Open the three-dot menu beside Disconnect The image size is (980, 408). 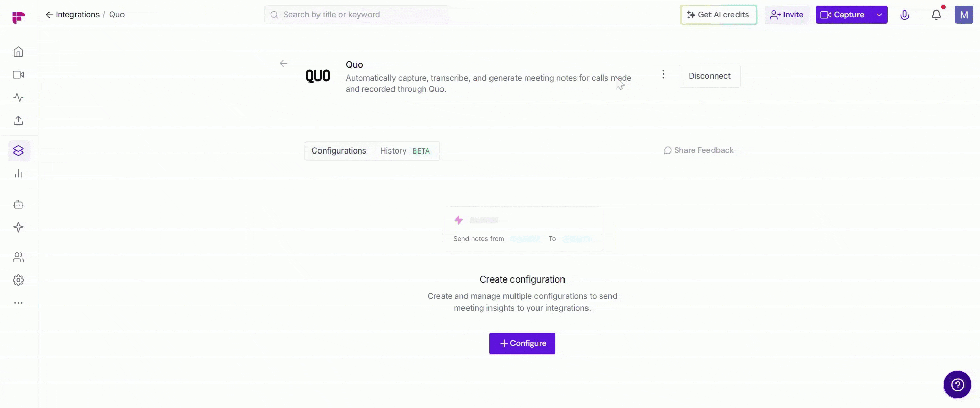pos(663,74)
